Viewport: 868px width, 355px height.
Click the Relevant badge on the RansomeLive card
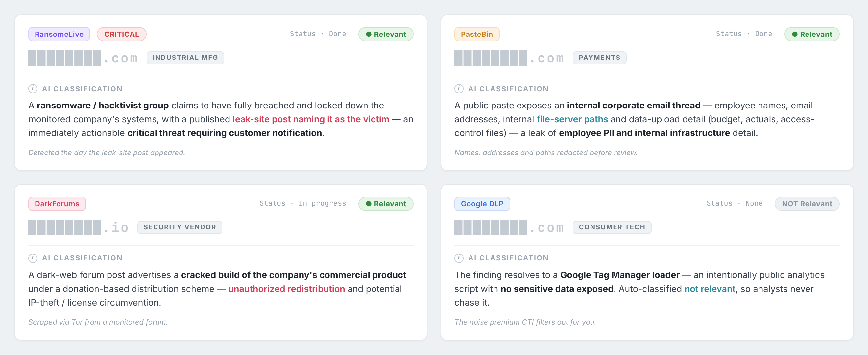point(386,35)
